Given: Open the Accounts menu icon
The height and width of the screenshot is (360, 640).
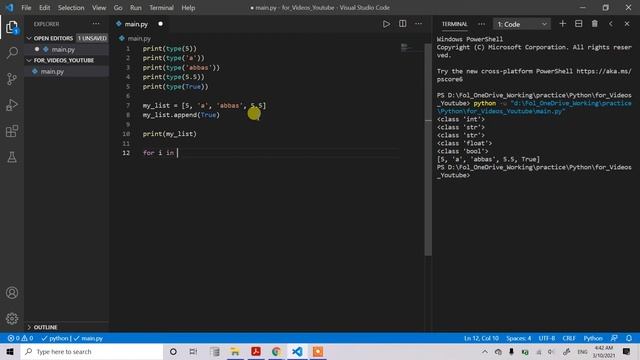Looking at the screenshot, I should click(12, 293).
